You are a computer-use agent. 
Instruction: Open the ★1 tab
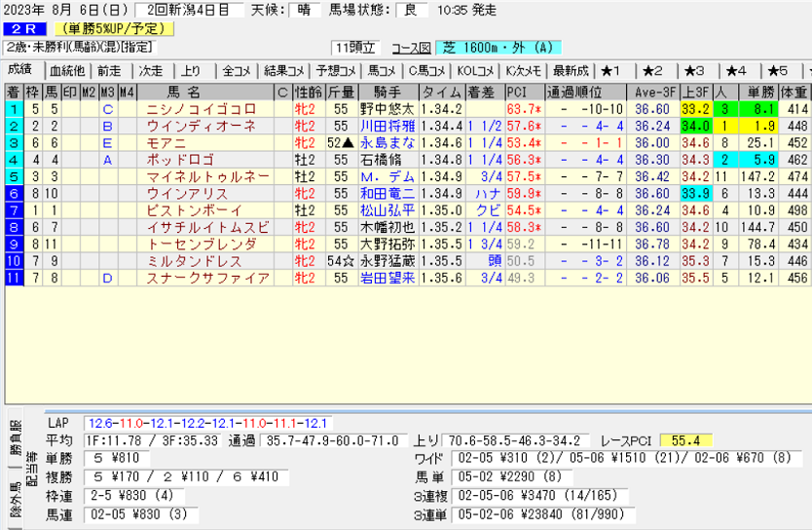pyautogui.click(x=611, y=71)
